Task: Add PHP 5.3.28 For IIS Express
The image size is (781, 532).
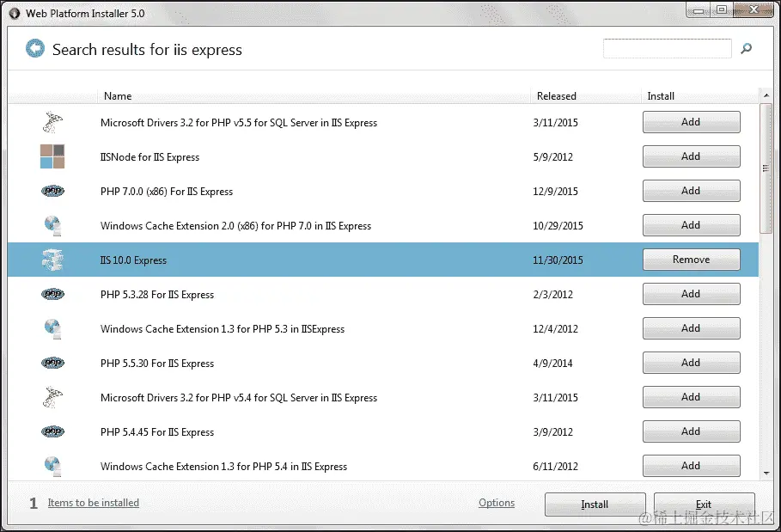Action: coord(691,294)
